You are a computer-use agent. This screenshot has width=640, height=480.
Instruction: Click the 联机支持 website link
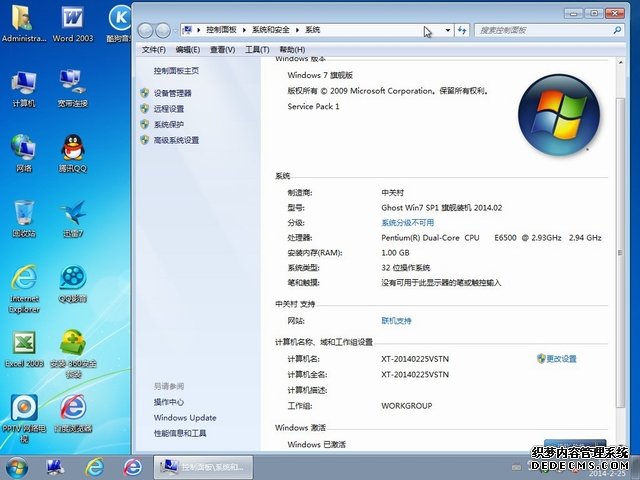coord(396,321)
